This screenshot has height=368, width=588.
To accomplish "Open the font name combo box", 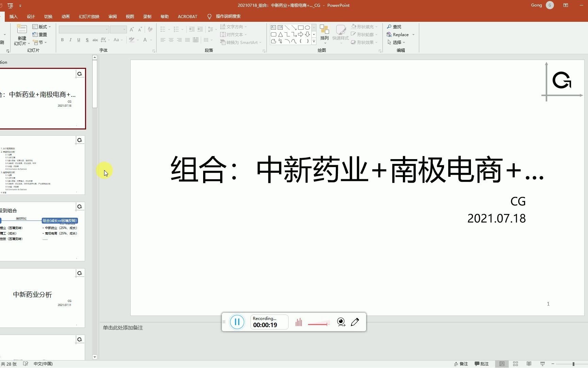I will 84,29.
